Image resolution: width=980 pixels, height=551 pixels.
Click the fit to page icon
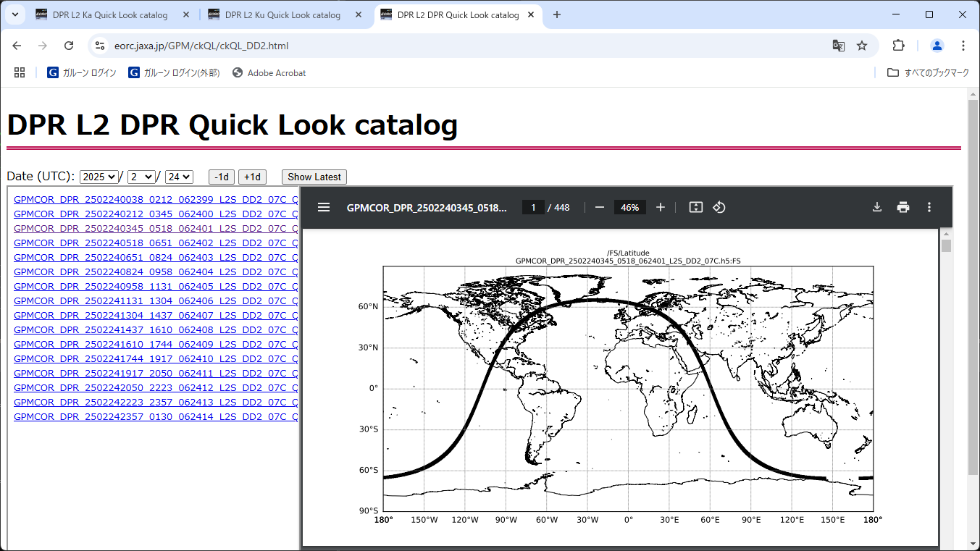(695, 207)
